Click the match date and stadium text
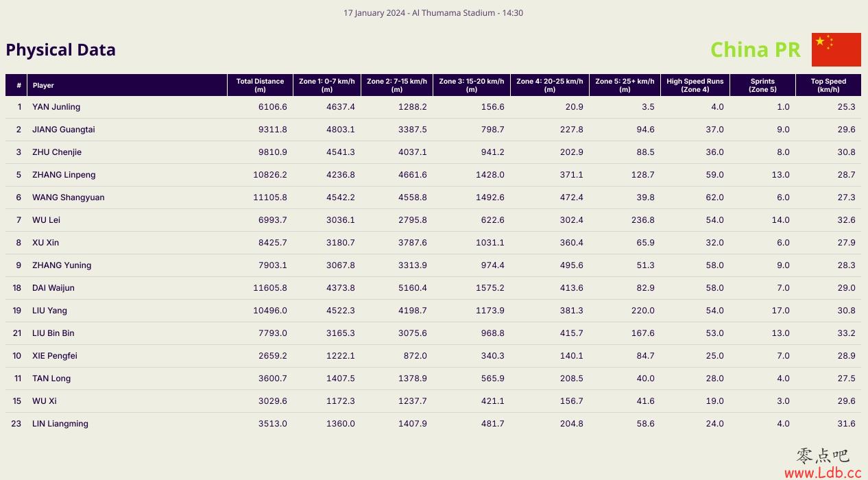 433,12
